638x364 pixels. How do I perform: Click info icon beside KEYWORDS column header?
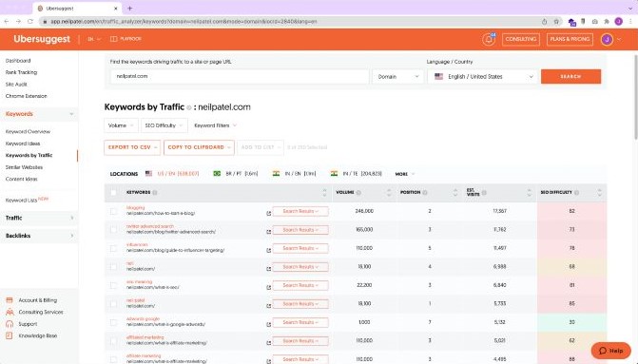(x=155, y=192)
